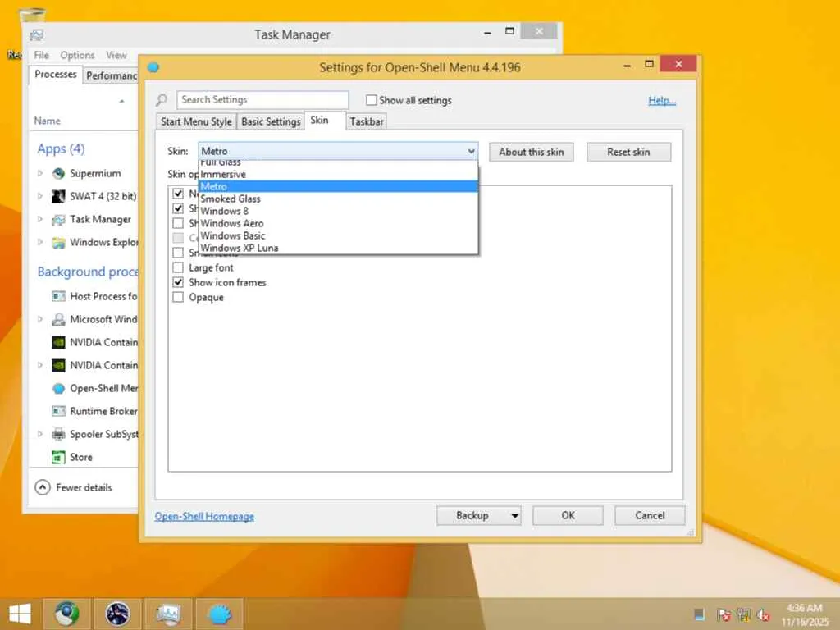
Task: Open the Skin combo box arrow
Action: pyautogui.click(x=471, y=152)
